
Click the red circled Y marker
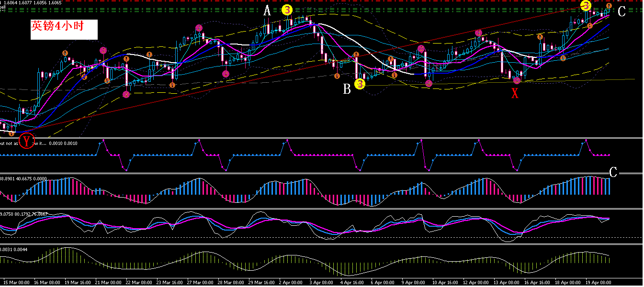coord(27,141)
